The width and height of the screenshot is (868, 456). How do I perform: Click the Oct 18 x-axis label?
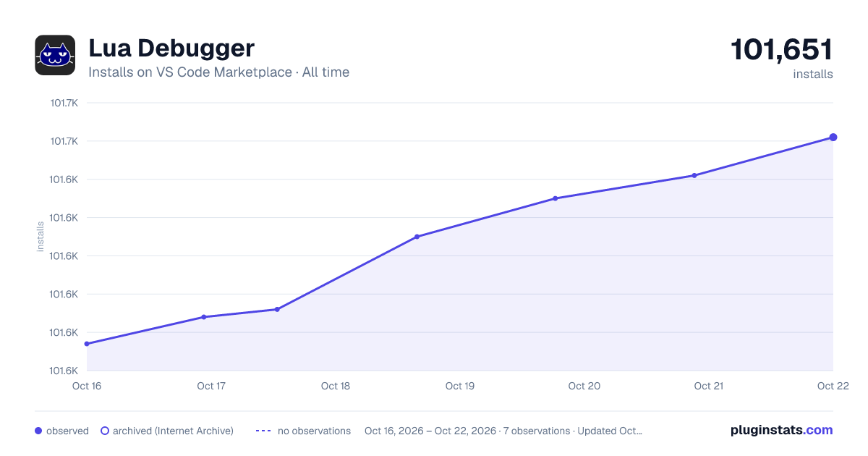[336, 386]
